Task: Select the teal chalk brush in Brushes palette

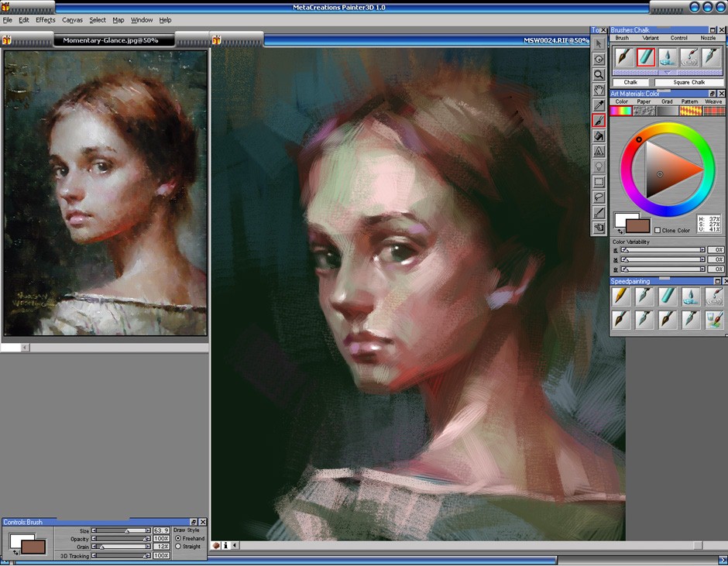Action: click(646, 57)
